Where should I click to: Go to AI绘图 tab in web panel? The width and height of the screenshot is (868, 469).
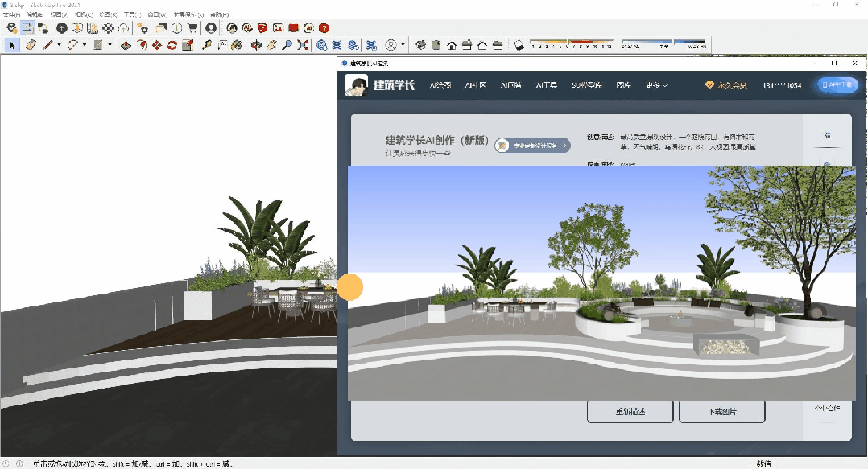click(x=440, y=86)
